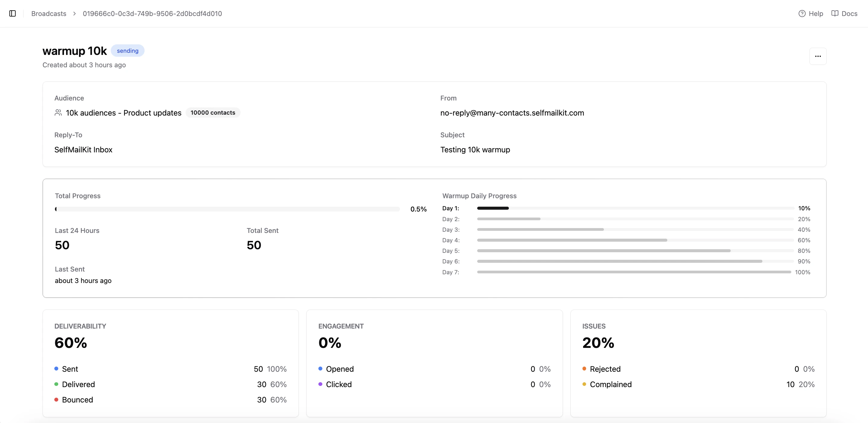The width and height of the screenshot is (868, 423).
Task: Click the Day 7 warmup progress bar
Action: 634,272
